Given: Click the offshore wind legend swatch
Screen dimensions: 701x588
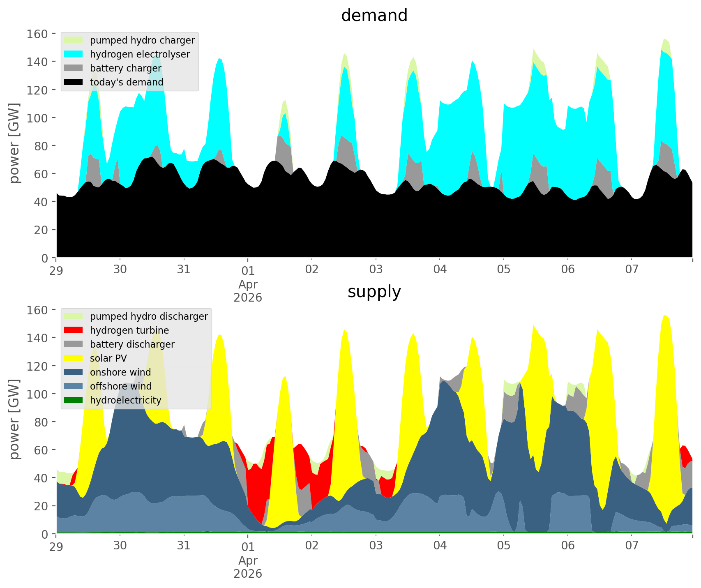Looking at the screenshot, I should tap(74, 386).
